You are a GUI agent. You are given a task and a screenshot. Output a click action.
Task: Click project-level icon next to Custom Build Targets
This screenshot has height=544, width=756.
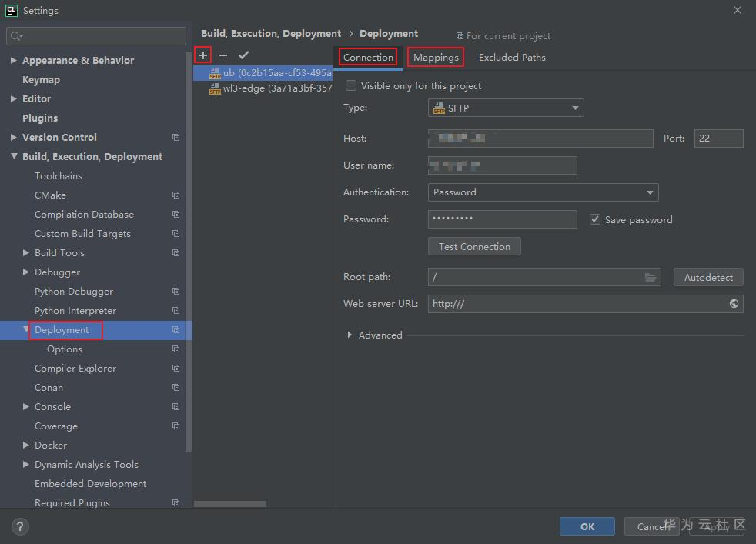click(x=176, y=234)
